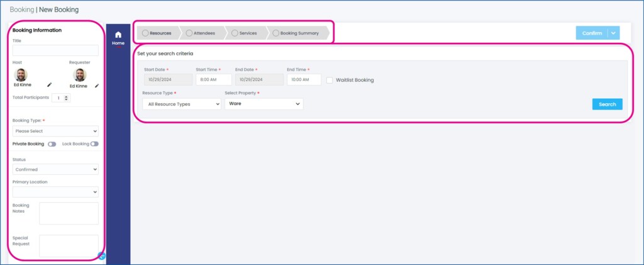Go to the Attendees step tab
Image resolution: width=644 pixels, height=265 pixels.
203,33
